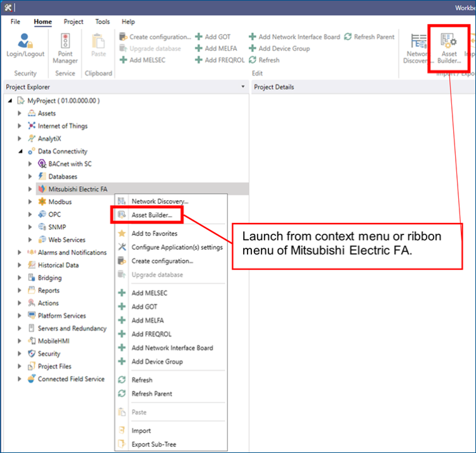
Task: Click Refresh Parent in the ribbon
Action: tap(369, 37)
